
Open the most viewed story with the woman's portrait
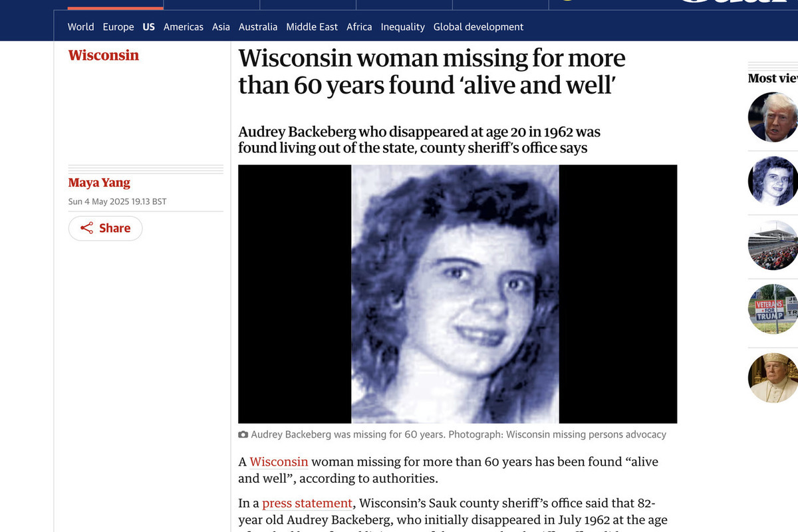[x=773, y=181]
